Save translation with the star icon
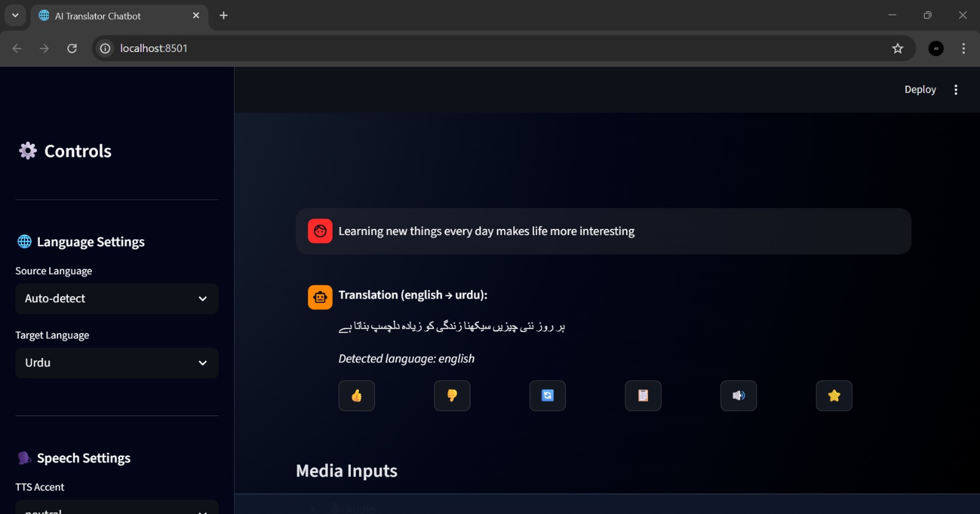Image resolution: width=980 pixels, height=514 pixels. point(834,396)
